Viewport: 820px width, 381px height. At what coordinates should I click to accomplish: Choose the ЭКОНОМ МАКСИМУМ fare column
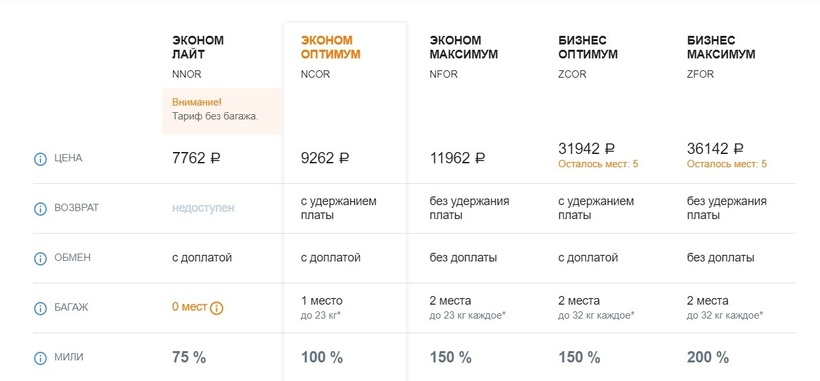tap(463, 47)
